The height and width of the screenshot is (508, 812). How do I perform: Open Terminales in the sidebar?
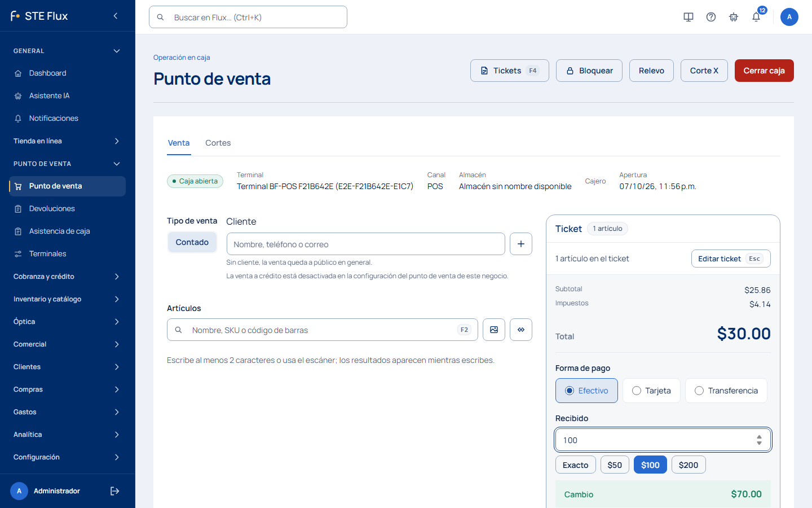click(68, 254)
